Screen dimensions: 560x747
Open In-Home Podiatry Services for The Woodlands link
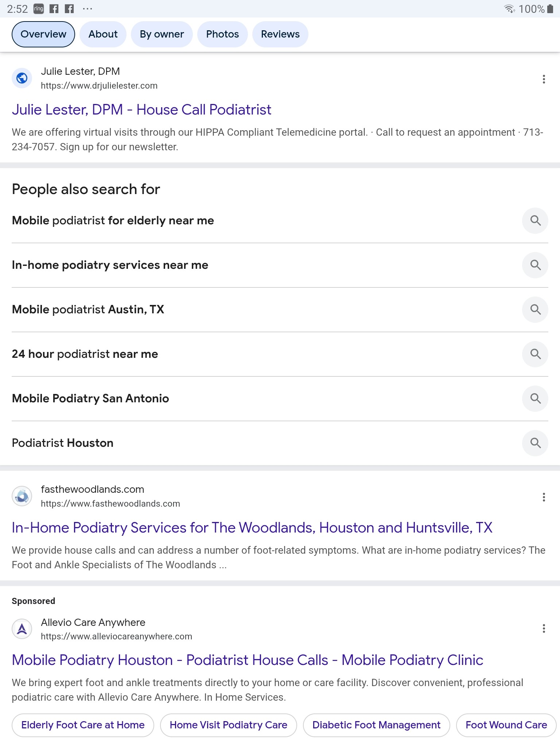tap(252, 528)
